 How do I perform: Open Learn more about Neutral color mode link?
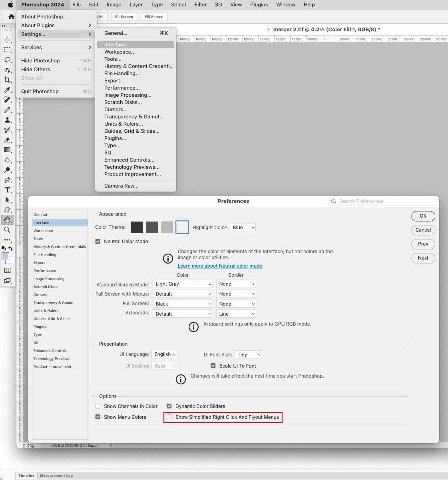(220, 266)
